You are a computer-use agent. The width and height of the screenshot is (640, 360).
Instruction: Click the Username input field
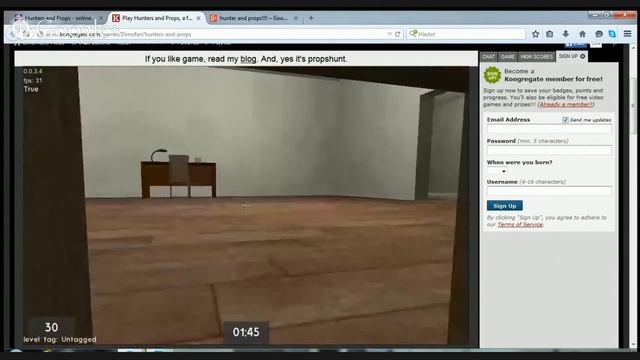[549, 191]
